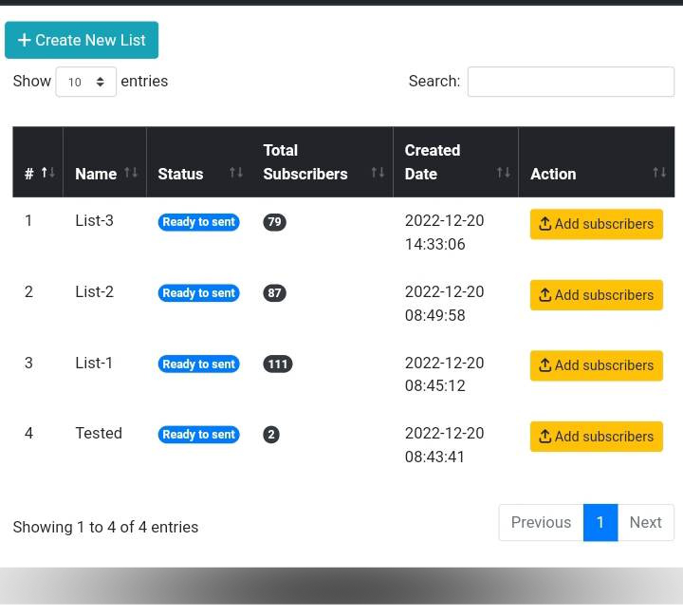This screenshot has width=683, height=616.
Task: Add subscribers to the Tested list
Action: [x=597, y=437]
